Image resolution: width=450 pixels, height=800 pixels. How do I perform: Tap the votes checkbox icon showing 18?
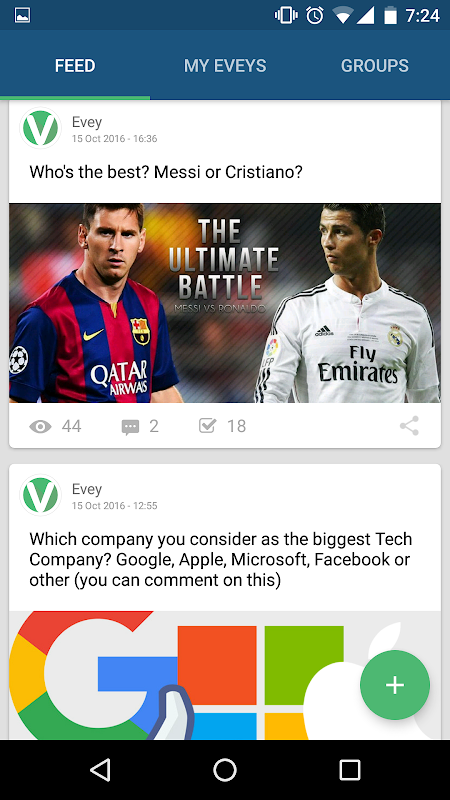click(208, 426)
